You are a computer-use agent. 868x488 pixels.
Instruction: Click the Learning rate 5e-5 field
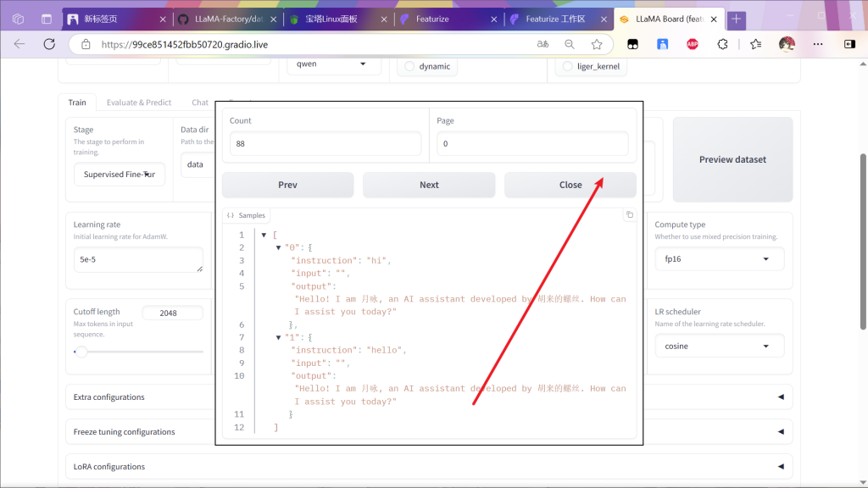138,259
